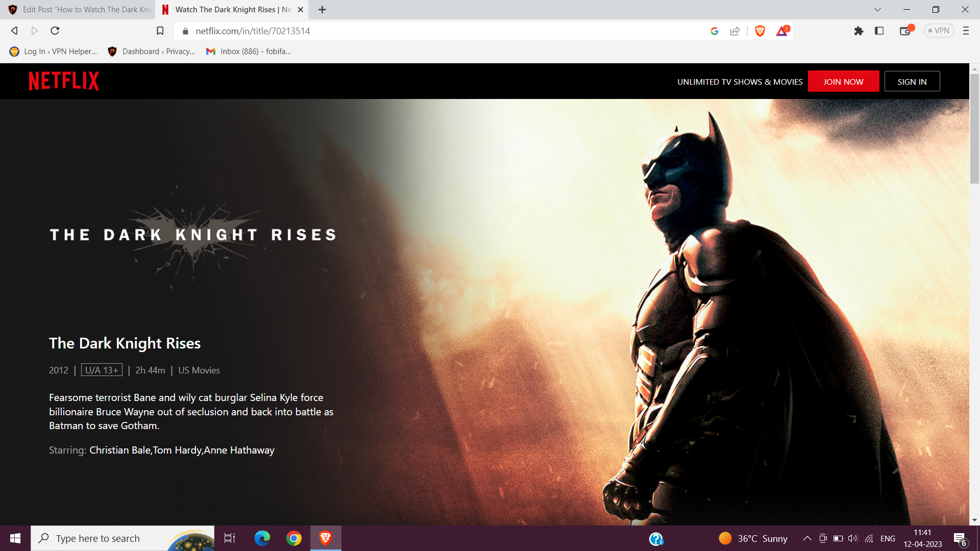
Task: Click Tom Hardy in the starring list
Action: (177, 450)
